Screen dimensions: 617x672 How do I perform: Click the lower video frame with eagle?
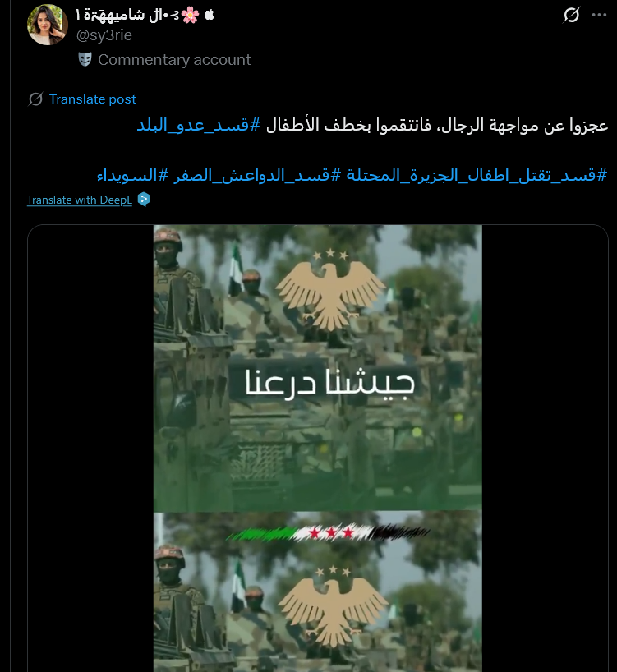click(317, 591)
